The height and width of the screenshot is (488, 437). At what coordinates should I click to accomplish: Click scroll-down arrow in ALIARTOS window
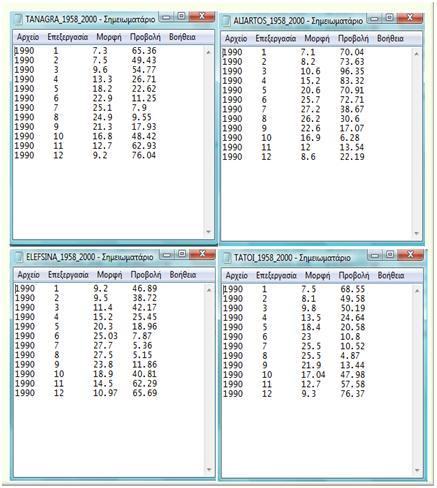[416, 233]
